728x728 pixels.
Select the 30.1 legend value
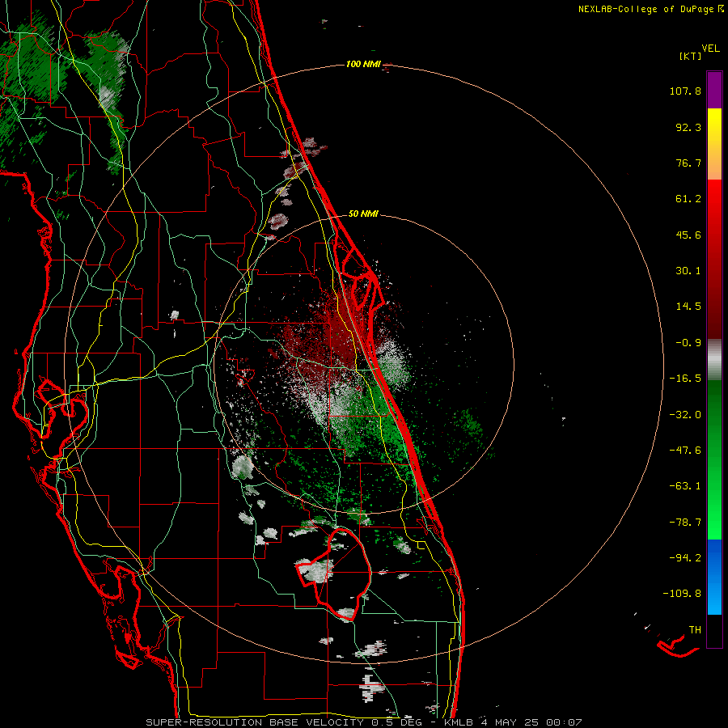[x=688, y=271]
